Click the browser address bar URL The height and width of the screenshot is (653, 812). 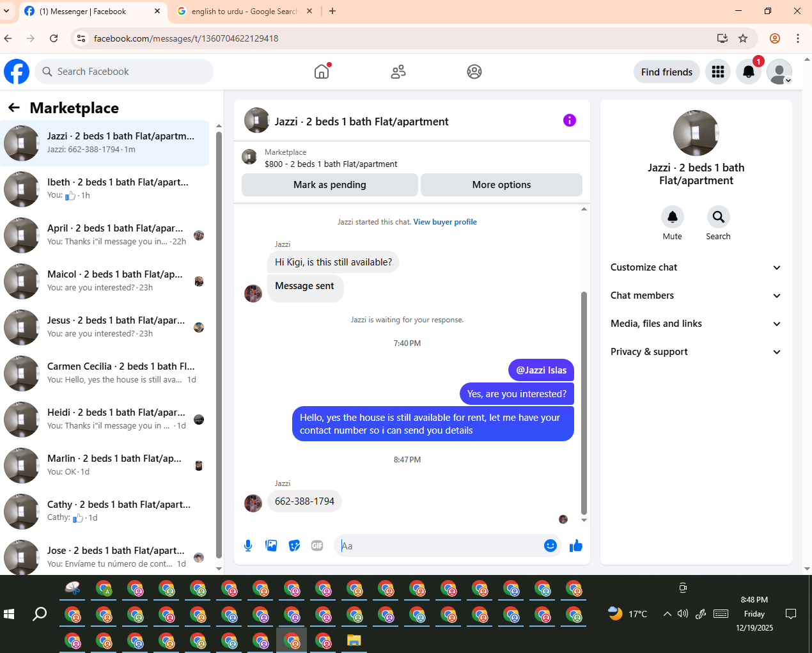(x=186, y=38)
